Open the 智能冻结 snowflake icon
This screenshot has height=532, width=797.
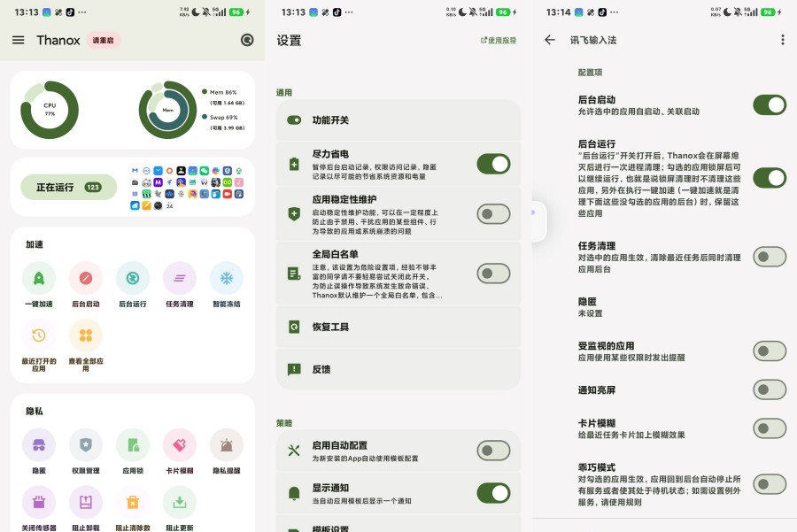pyautogui.click(x=226, y=279)
